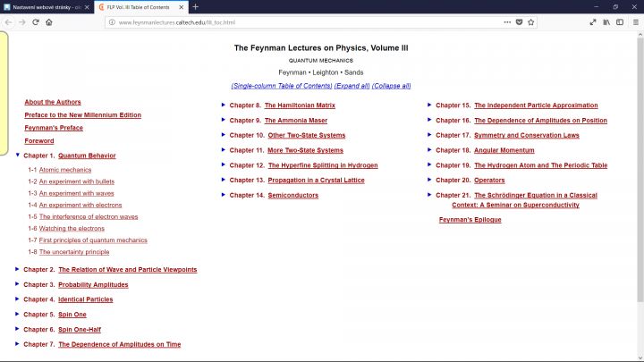
Task: Close the FLP Vol. III tab
Action: pos(182,7)
